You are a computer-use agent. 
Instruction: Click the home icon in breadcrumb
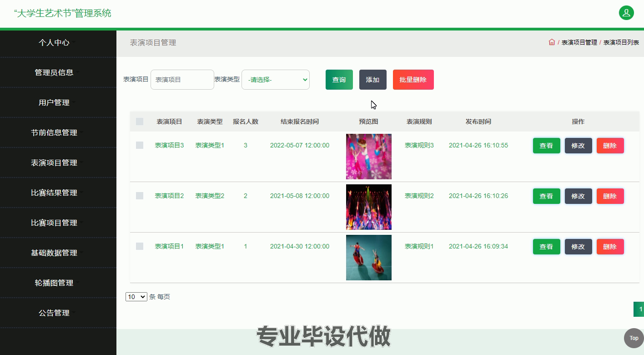[552, 42]
